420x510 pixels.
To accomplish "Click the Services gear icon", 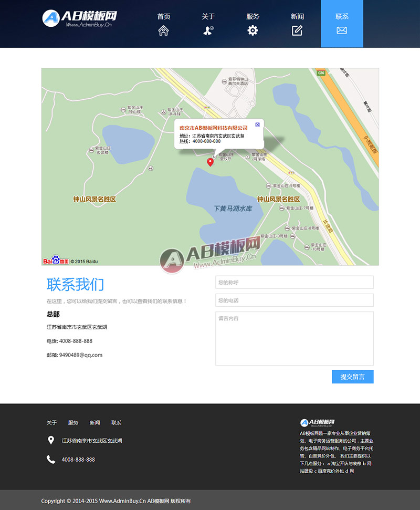I will (253, 30).
